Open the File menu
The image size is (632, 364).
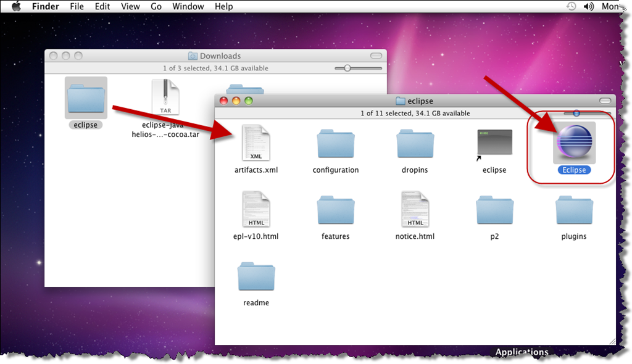(77, 6)
